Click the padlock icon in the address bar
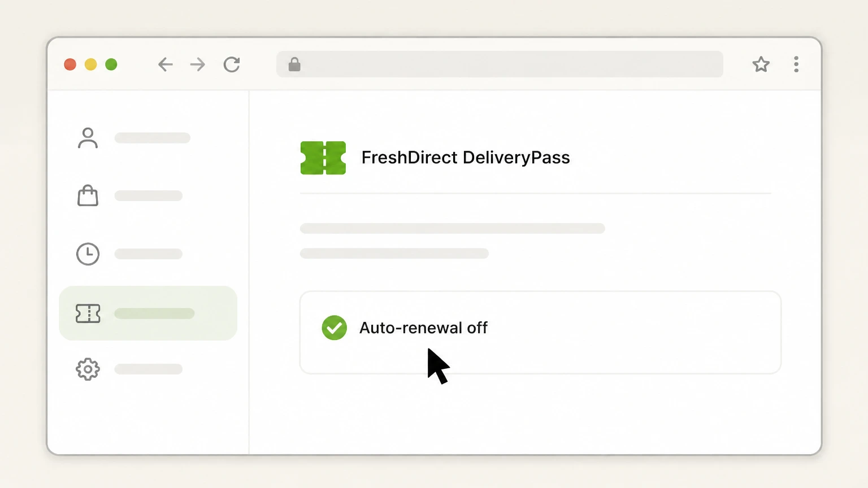 tap(294, 64)
